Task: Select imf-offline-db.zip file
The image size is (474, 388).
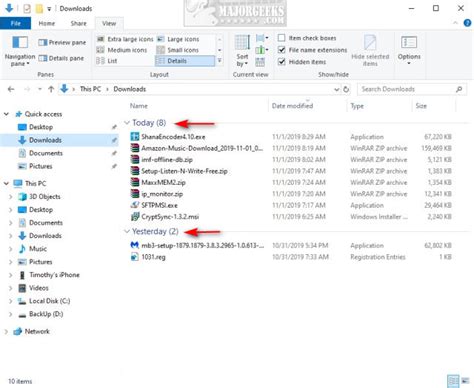Action: pos(167,160)
